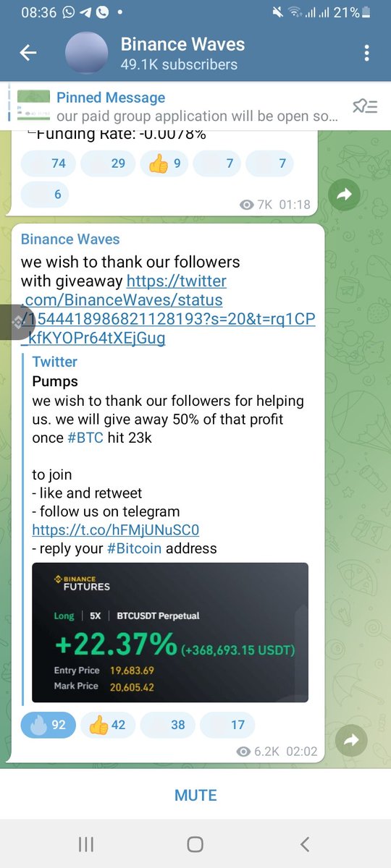Tap the Android back navigation button

click(305, 843)
